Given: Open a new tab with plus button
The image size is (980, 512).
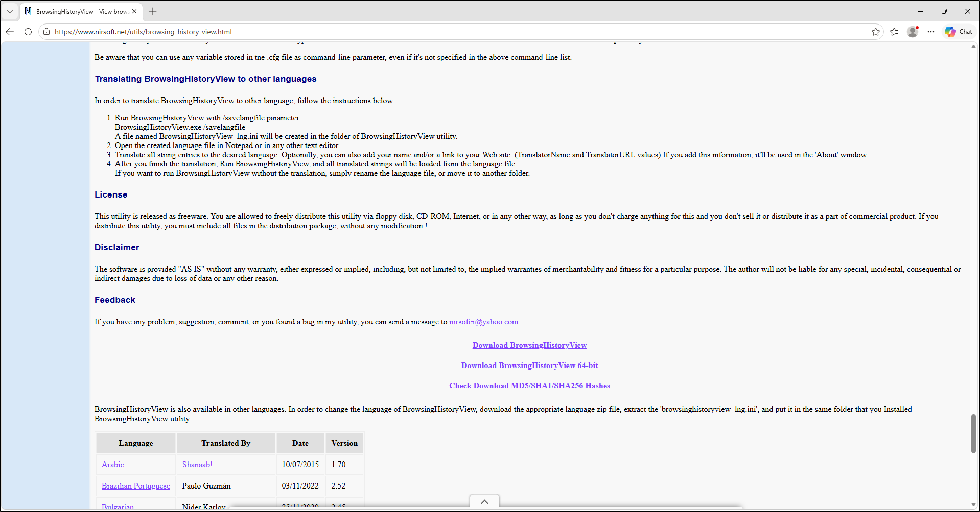Looking at the screenshot, I should pyautogui.click(x=153, y=11).
